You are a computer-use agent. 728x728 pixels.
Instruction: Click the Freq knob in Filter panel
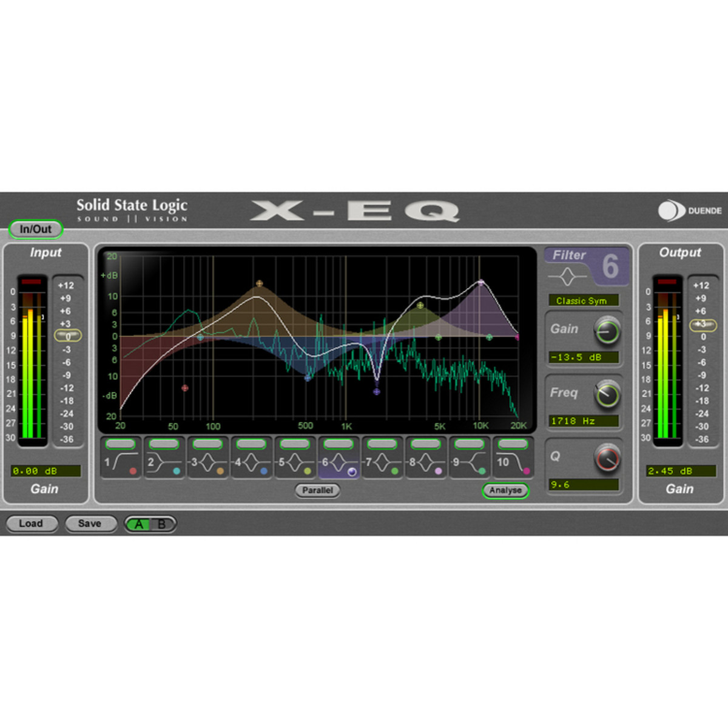607,395
